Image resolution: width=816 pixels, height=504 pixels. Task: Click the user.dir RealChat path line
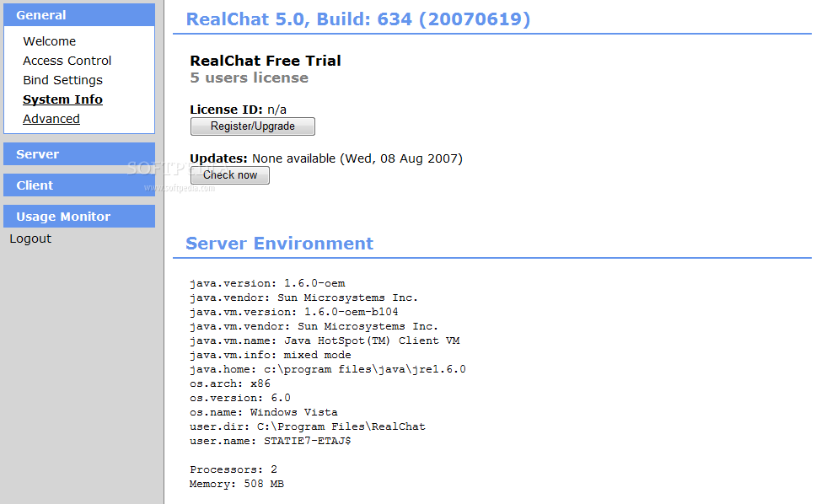pos(308,426)
